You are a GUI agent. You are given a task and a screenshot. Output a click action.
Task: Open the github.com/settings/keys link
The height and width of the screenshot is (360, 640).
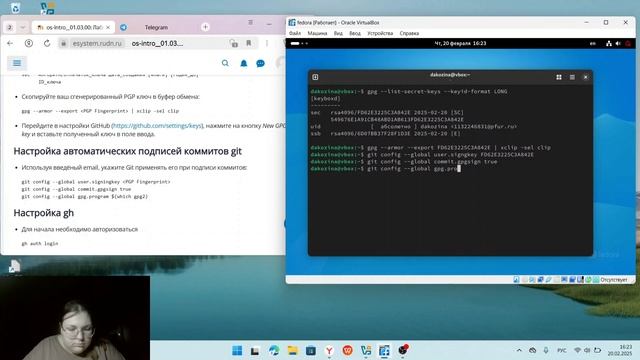(157, 126)
